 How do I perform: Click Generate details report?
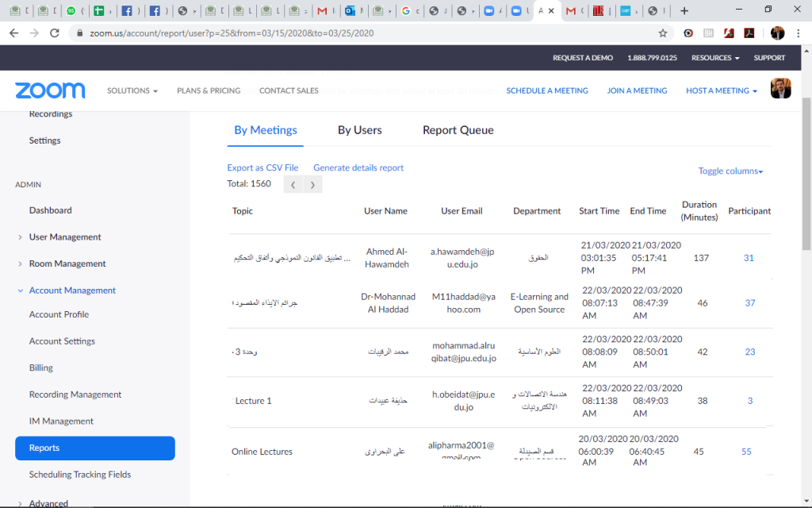pos(358,168)
